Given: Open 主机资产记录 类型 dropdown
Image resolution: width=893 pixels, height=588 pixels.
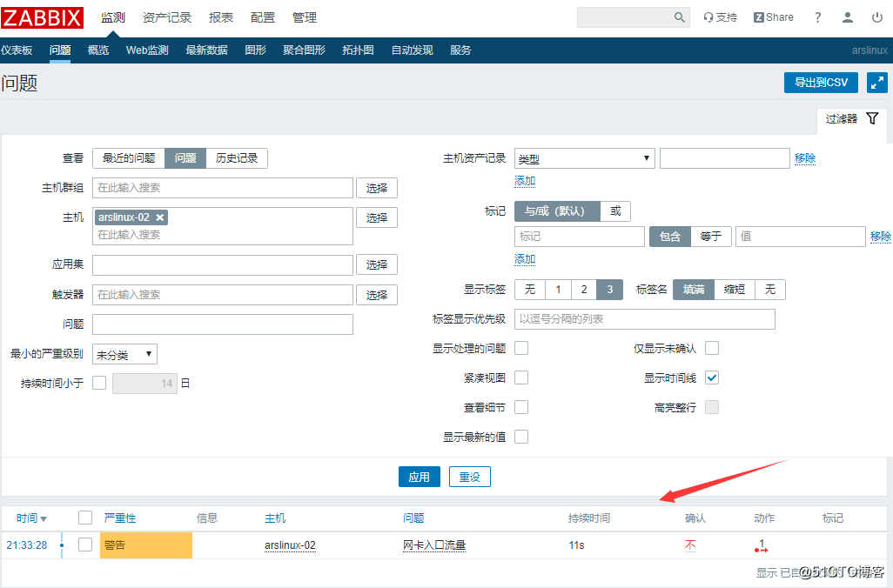Looking at the screenshot, I should pos(584,158).
